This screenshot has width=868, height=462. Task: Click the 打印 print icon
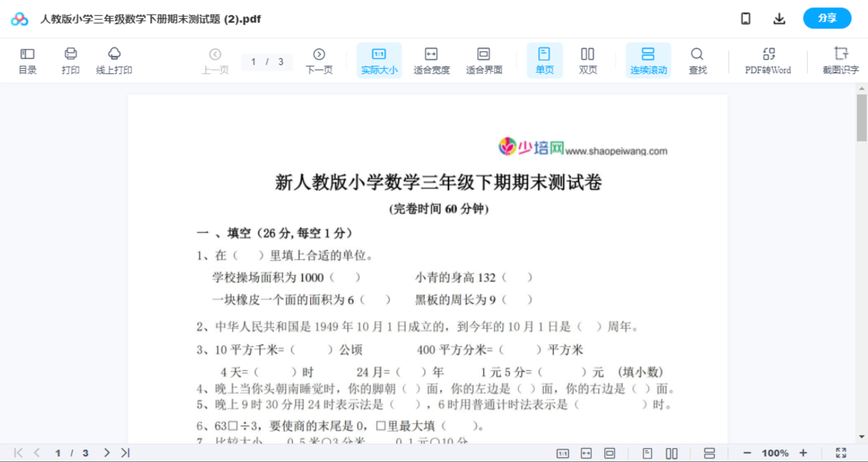pos(71,60)
